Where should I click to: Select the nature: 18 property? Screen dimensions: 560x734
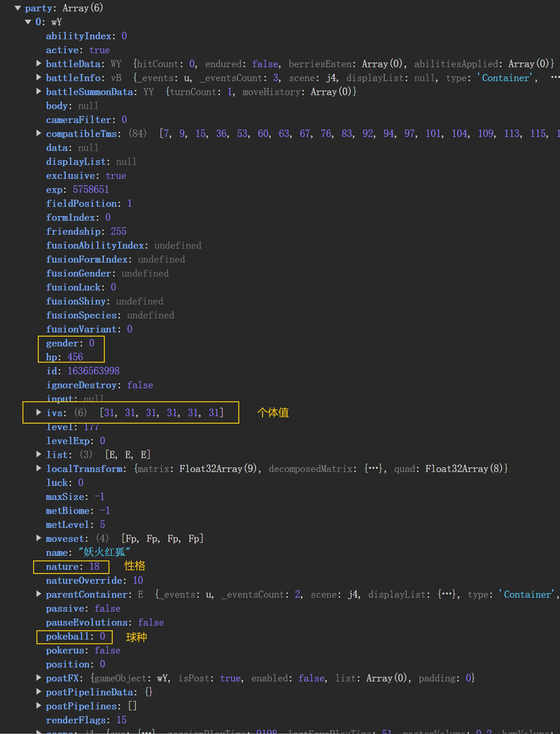click(72, 567)
